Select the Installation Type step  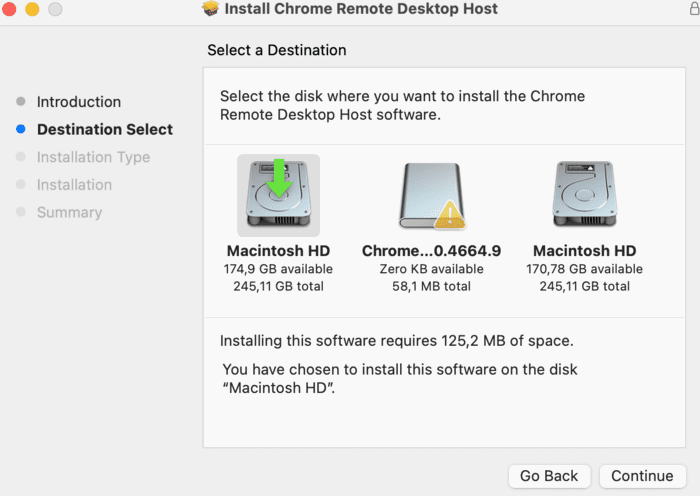(x=93, y=157)
